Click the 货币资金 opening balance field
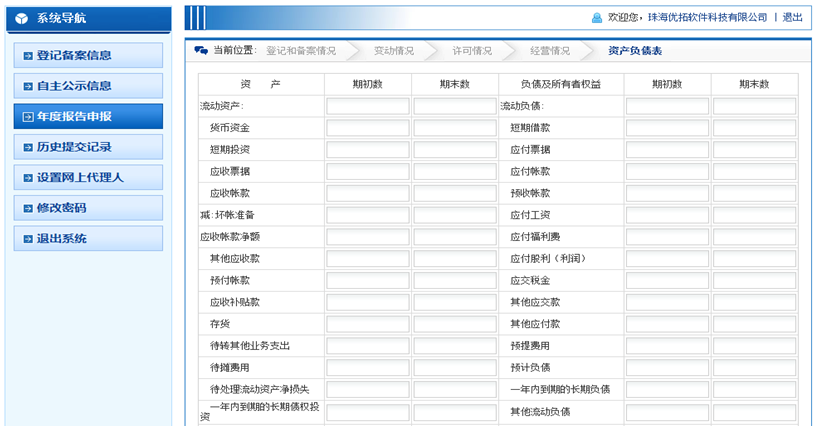 coord(367,128)
